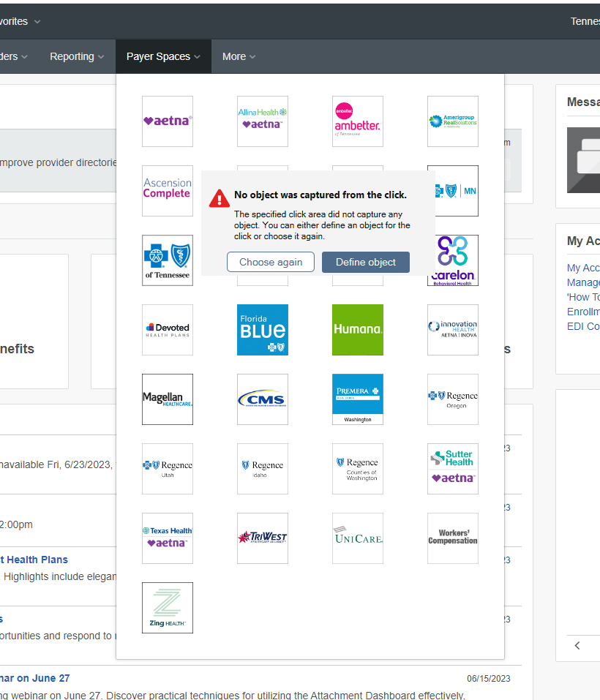Open the More dropdown menu
600x700 pixels.
pos(239,57)
